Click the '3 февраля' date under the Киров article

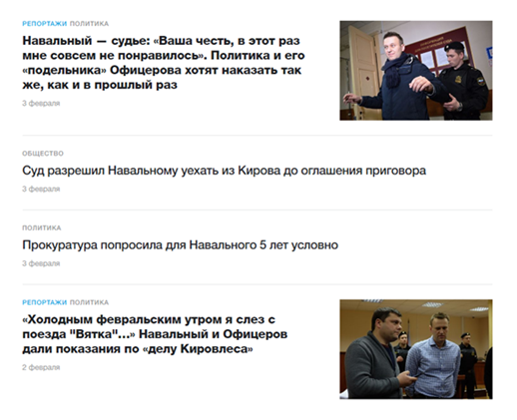point(41,189)
